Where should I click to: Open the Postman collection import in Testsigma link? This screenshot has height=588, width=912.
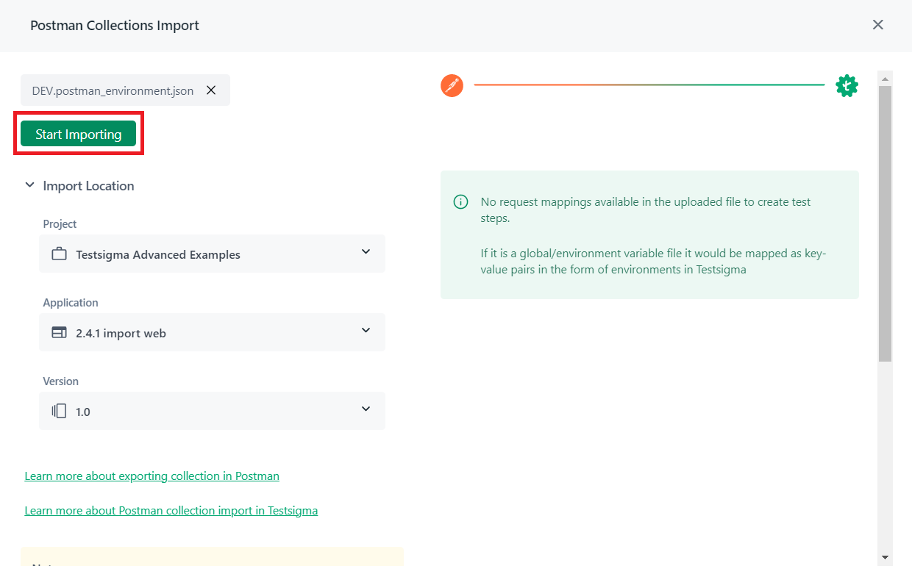click(171, 510)
